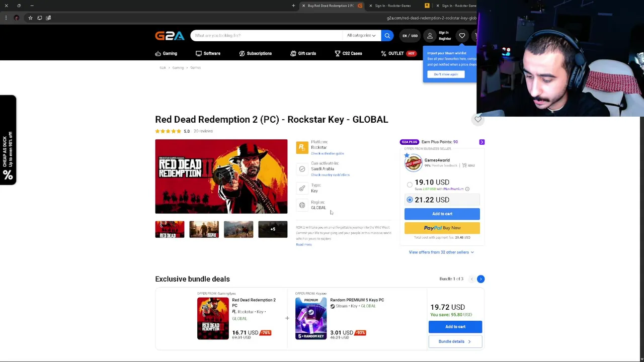Open the Gaming menu
The height and width of the screenshot is (362, 644).
click(166, 53)
